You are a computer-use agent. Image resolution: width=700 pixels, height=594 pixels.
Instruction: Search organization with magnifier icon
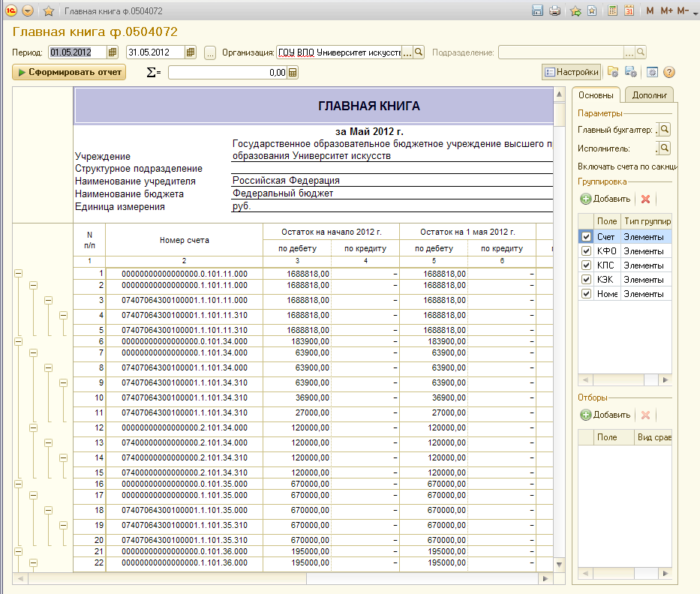tap(419, 52)
